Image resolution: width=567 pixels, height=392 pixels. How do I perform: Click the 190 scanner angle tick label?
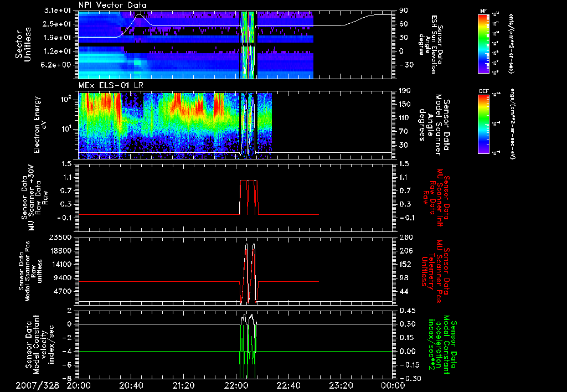406,91
